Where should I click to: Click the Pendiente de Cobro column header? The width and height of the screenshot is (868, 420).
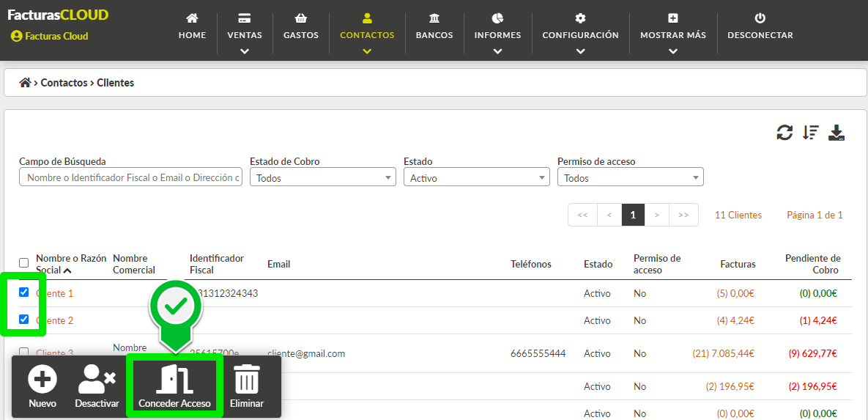812,265
